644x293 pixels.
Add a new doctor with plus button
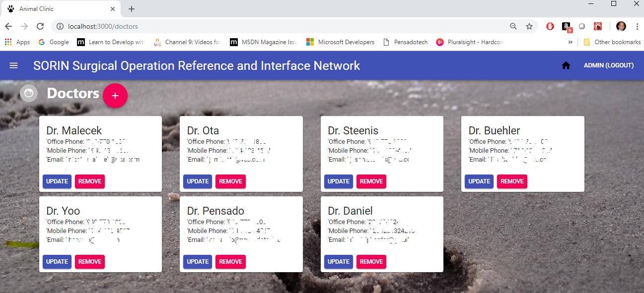[115, 96]
